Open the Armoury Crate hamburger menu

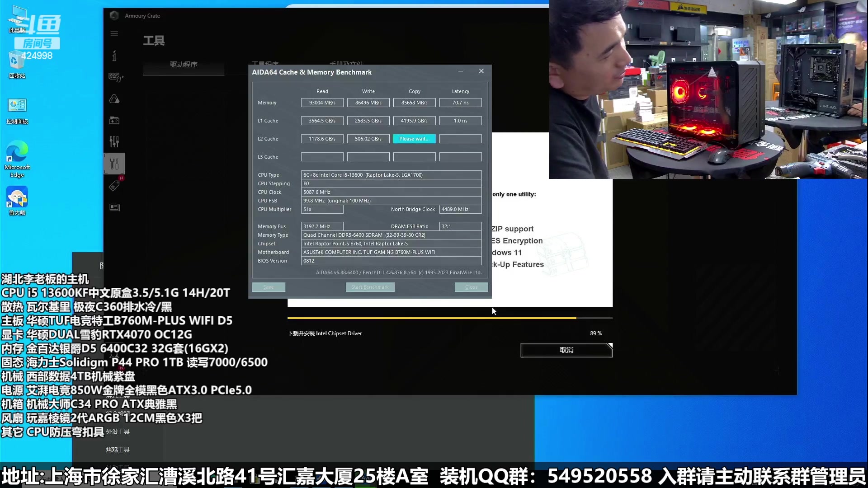point(114,33)
